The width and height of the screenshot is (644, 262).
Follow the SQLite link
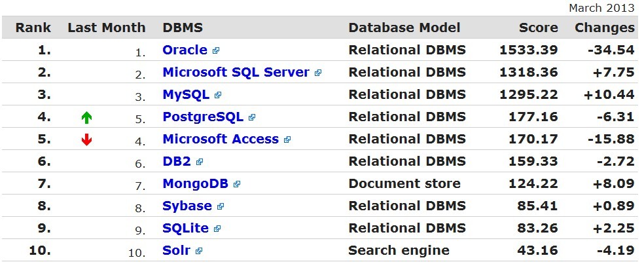click(x=185, y=228)
